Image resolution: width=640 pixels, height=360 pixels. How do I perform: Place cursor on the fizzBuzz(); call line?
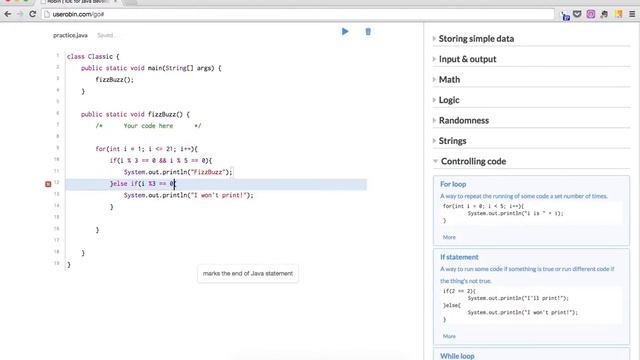(x=114, y=80)
